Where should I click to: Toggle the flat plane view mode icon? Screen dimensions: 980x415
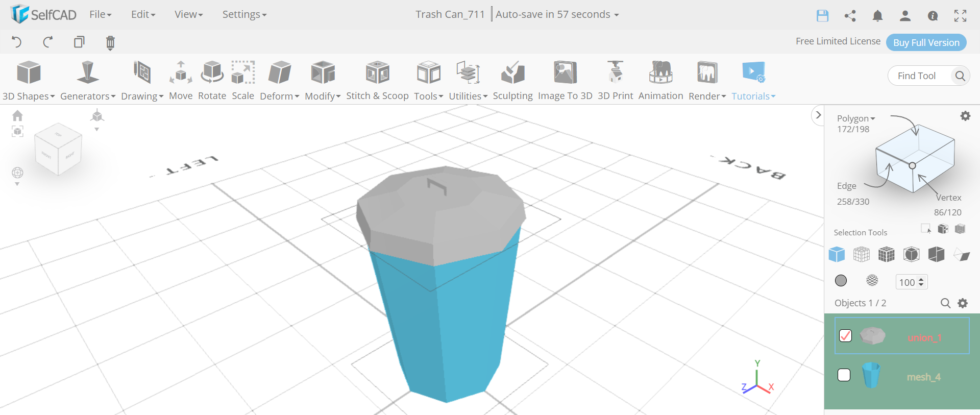point(962,254)
